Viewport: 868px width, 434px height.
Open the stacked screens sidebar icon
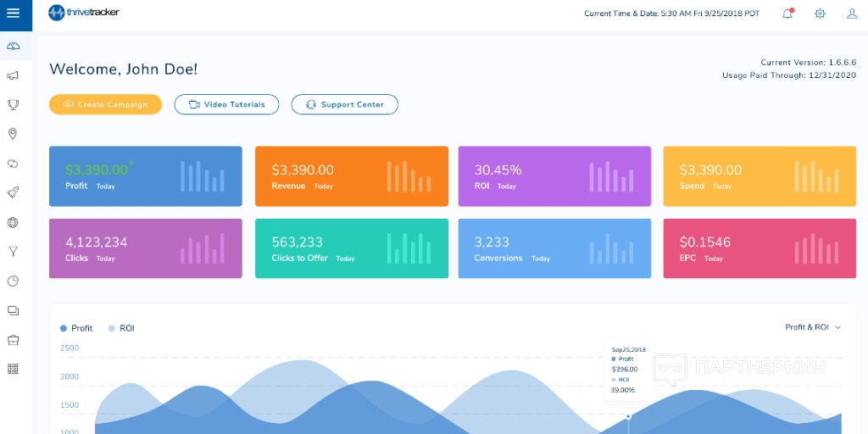point(14,310)
